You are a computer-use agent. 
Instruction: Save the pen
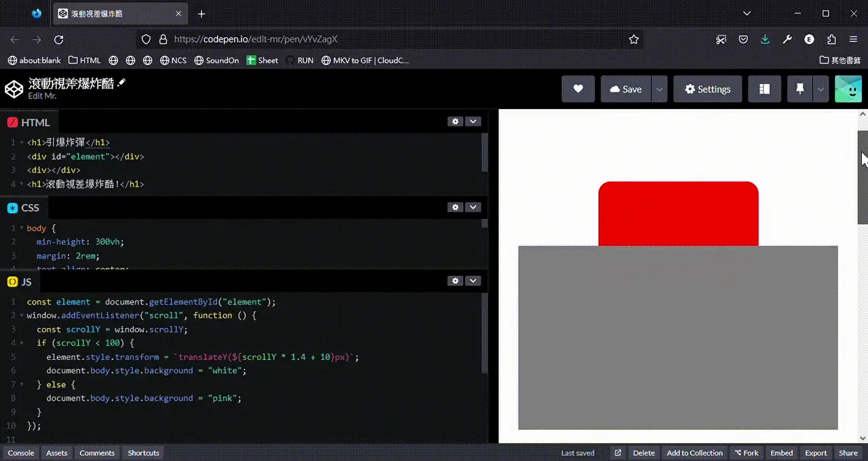point(625,89)
